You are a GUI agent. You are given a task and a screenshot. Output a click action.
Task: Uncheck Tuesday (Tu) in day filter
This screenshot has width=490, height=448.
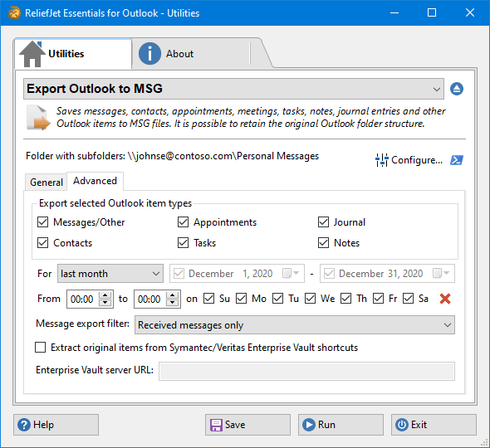pos(278,299)
